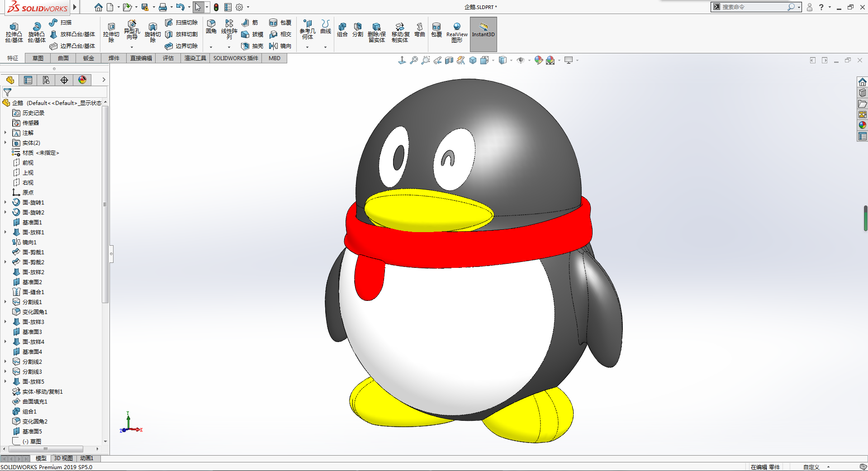Click the feature tree horizontal scrollbar
This screenshot has height=471, width=868.
point(46,449)
